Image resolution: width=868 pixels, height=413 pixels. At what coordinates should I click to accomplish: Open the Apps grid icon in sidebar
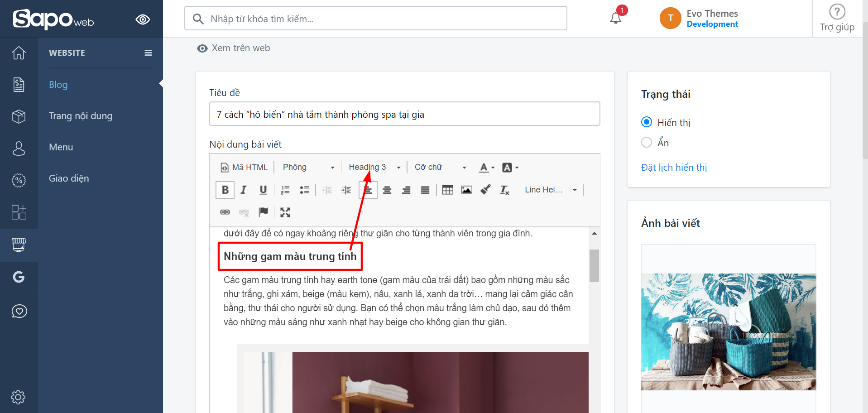click(x=19, y=212)
